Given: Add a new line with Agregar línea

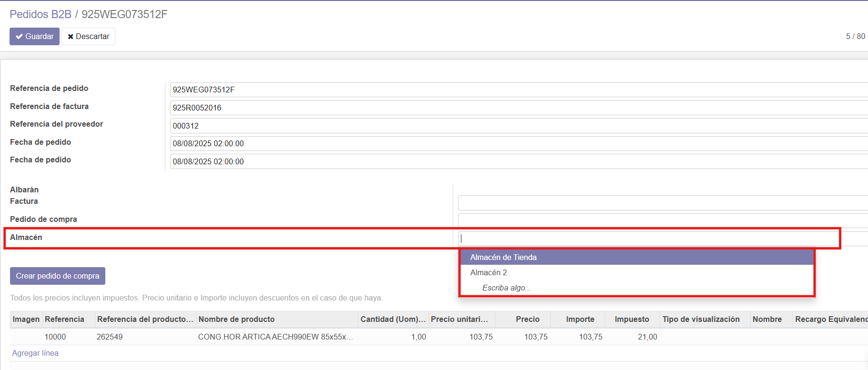Looking at the screenshot, I should (x=35, y=353).
